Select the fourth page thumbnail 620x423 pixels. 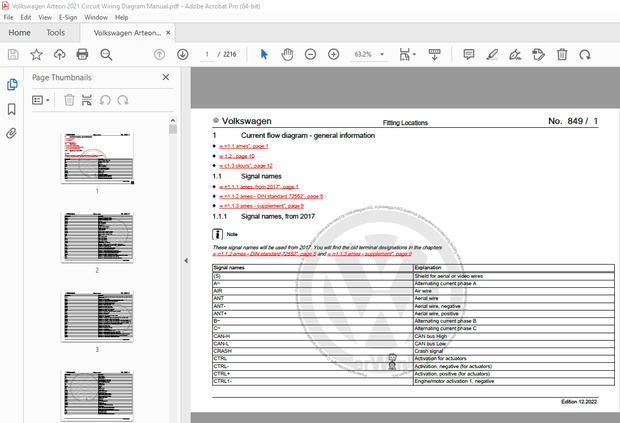coord(97,396)
